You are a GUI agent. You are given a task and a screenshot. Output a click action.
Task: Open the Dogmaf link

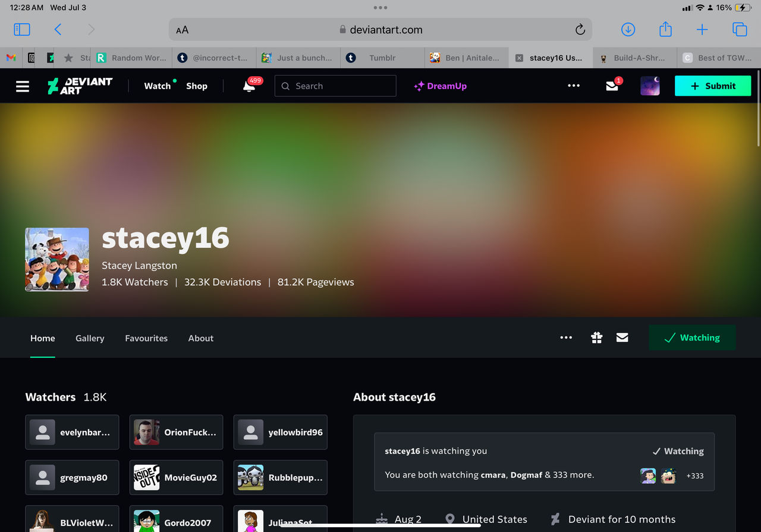[526, 475]
